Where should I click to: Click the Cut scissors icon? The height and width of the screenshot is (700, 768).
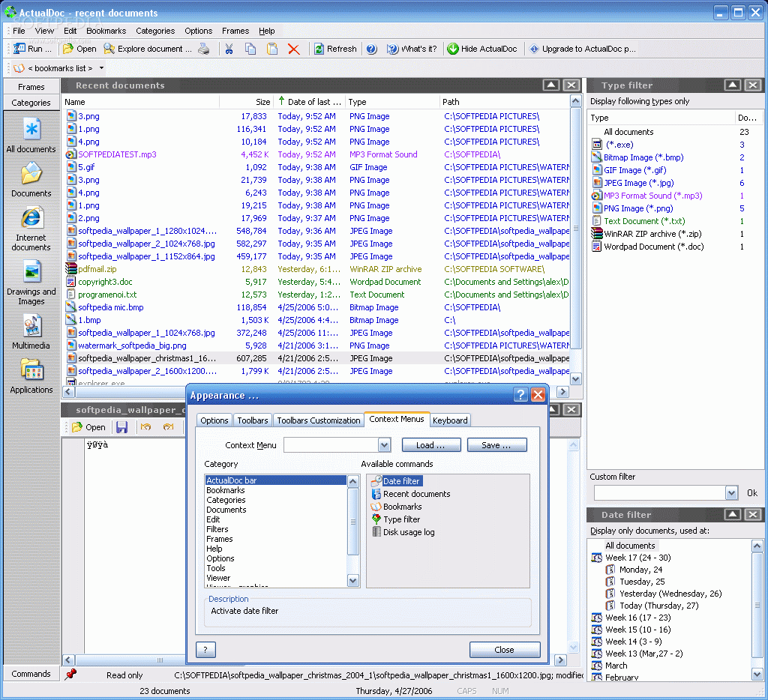coord(229,49)
